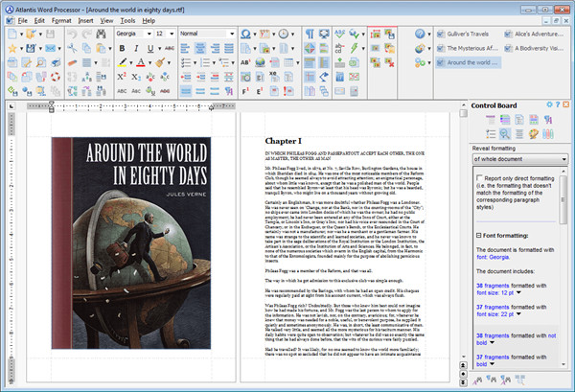Click the font size: 22 pt link
The width and height of the screenshot is (575, 392).
click(x=495, y=314)
